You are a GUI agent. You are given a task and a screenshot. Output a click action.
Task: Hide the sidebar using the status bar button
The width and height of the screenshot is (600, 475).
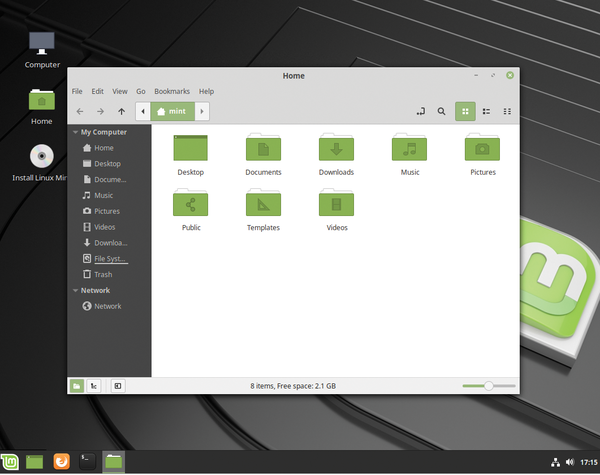pos(118,385)
